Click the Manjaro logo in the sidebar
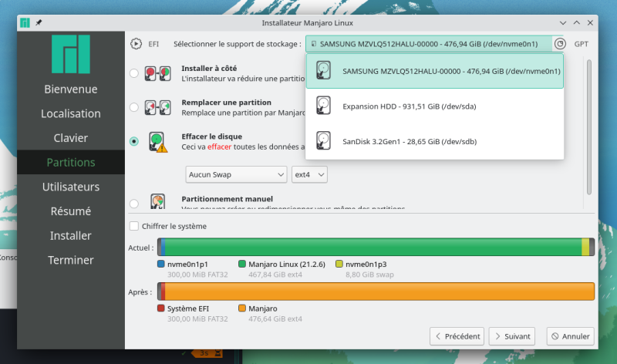Image resolution: width=617 pixels, height=364 pixels. [x=71, y=54]
